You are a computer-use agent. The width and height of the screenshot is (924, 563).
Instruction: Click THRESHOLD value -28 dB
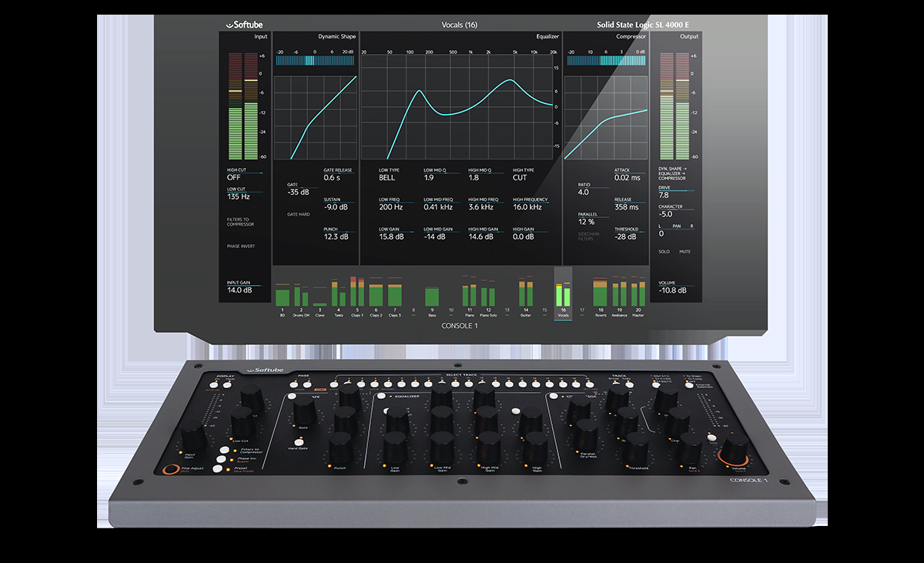[x=625, y=237]
